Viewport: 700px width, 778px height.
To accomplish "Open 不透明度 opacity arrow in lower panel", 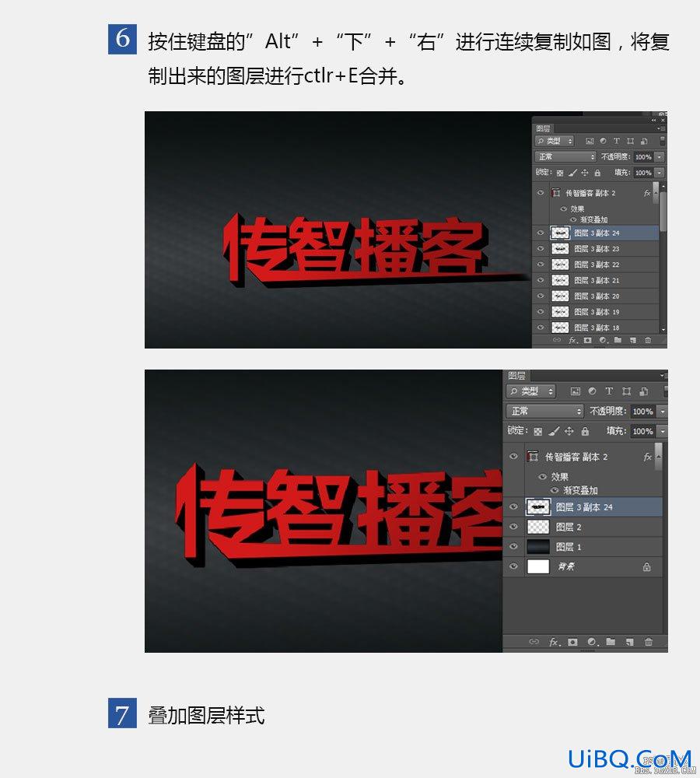I will [663, 412].
